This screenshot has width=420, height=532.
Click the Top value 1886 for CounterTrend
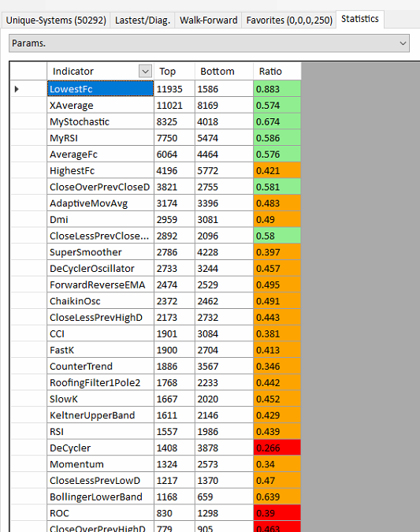174,366
